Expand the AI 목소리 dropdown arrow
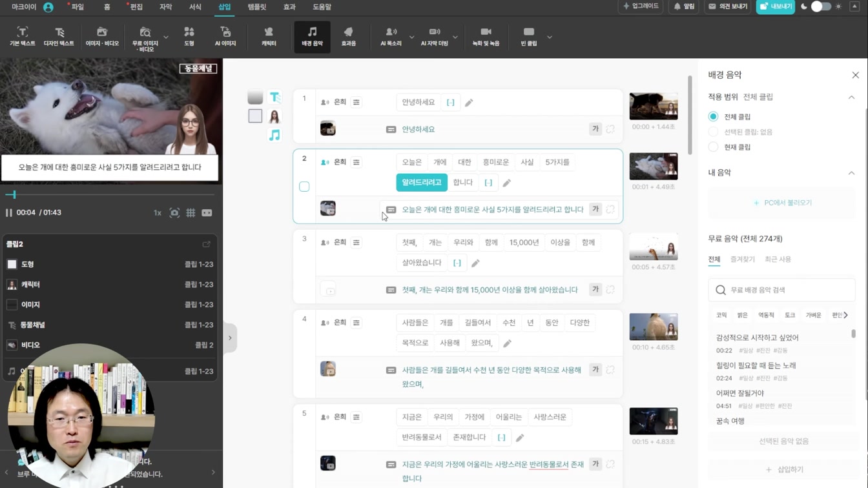Image resolution: width=868 pixels, height=488 pixels. (411, 37)
